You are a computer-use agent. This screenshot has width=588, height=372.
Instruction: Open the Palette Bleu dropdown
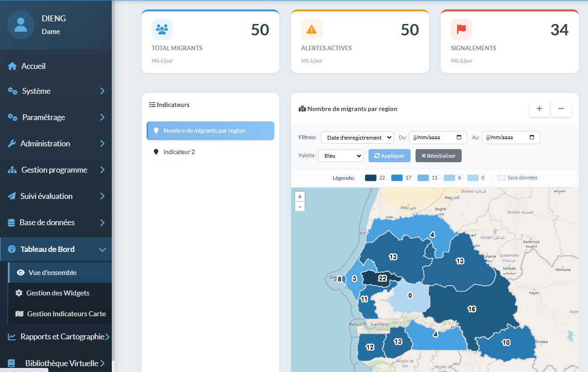340,156
